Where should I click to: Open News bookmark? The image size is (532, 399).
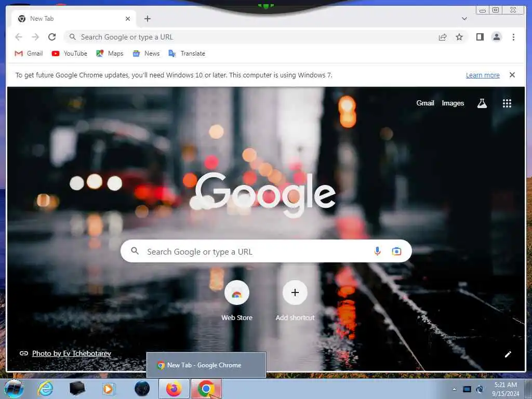coord(146,54)
